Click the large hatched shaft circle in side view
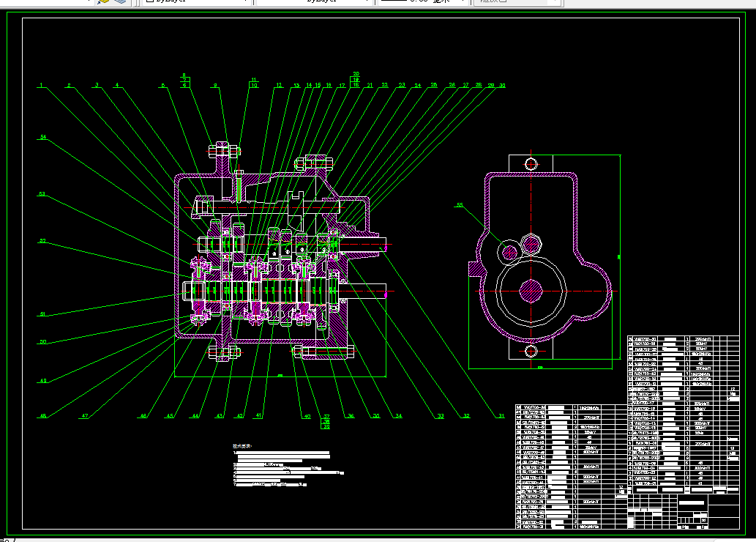 (x=531, y=292)
